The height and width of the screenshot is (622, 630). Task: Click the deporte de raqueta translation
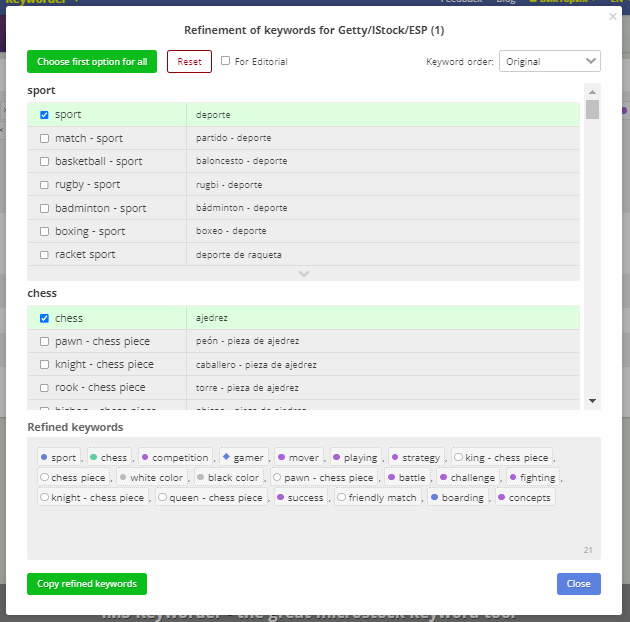coord(239,255)
